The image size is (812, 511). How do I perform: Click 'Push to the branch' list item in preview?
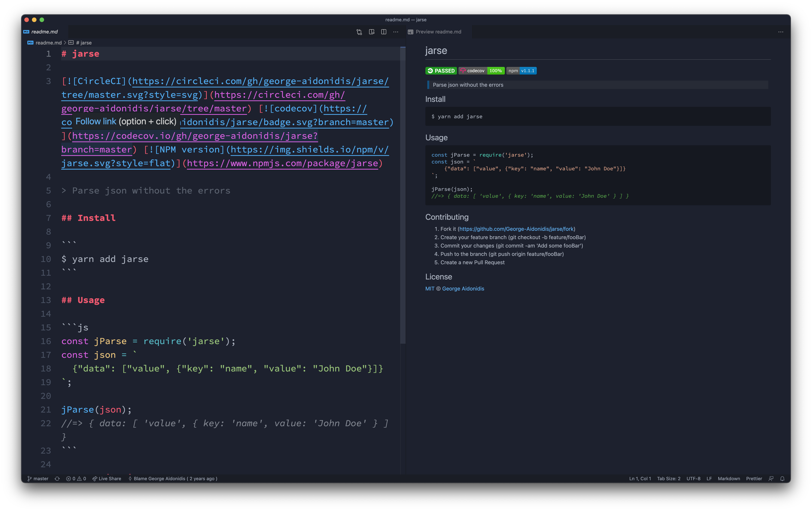[x=502, y=254]
